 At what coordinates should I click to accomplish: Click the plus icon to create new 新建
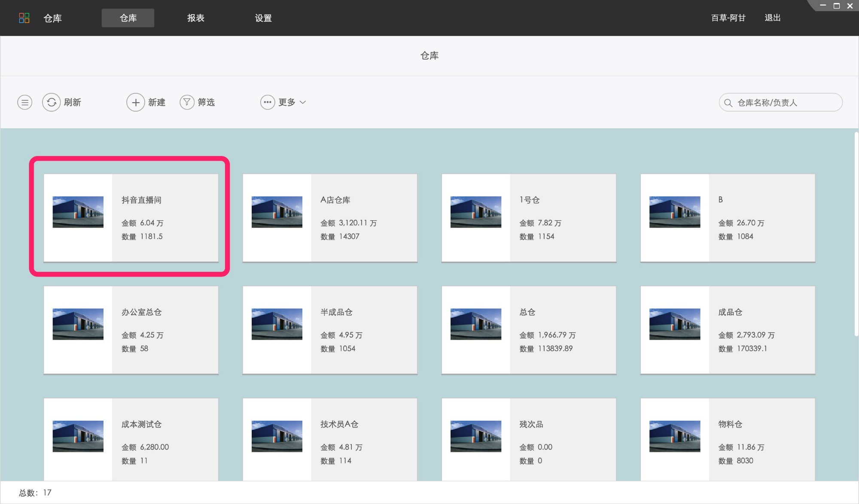[136, 102]
